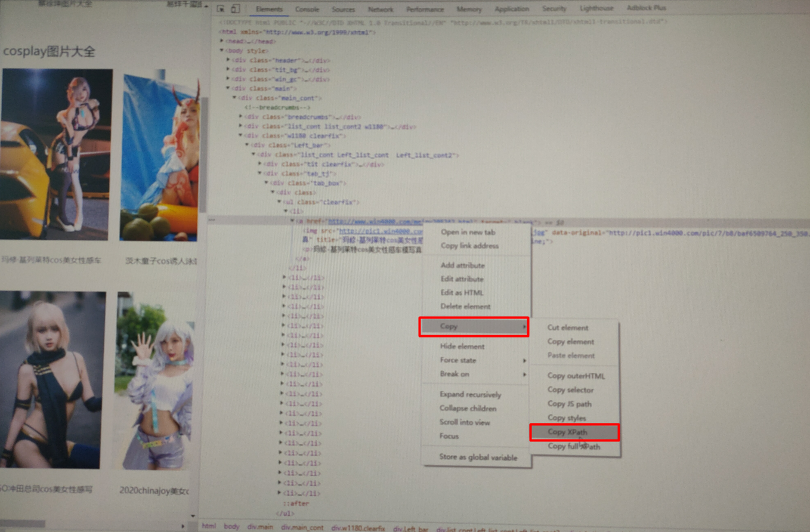810x532 pixels.
Task: Click div.w1180.clearfix in the breadcrumb bar
Action: click(x=358, y=528)
